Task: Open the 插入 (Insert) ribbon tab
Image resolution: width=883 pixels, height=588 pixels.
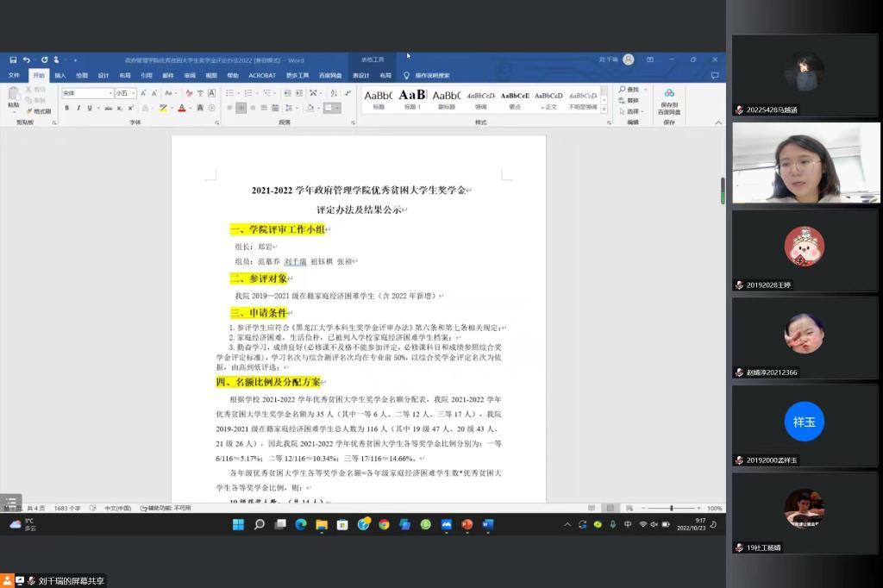Action: coord(60,75)
